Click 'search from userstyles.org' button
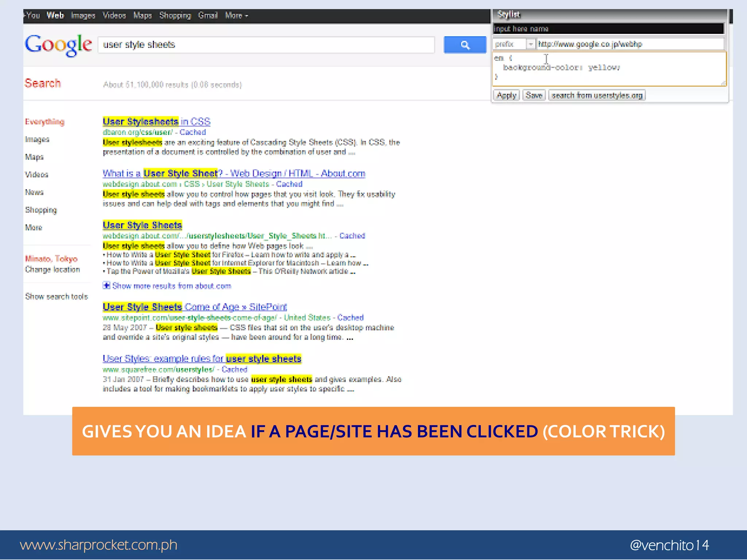747x560 pixels. point(597,96)
